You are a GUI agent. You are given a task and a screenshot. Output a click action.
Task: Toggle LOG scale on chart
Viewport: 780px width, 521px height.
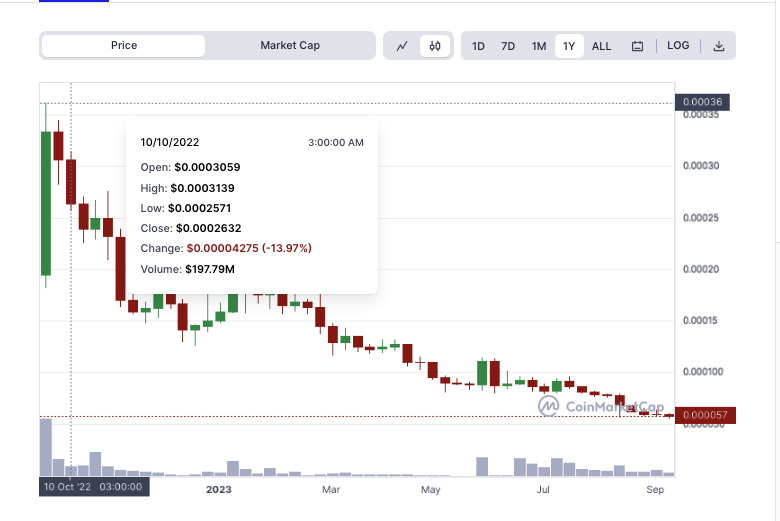click(678, 46)
